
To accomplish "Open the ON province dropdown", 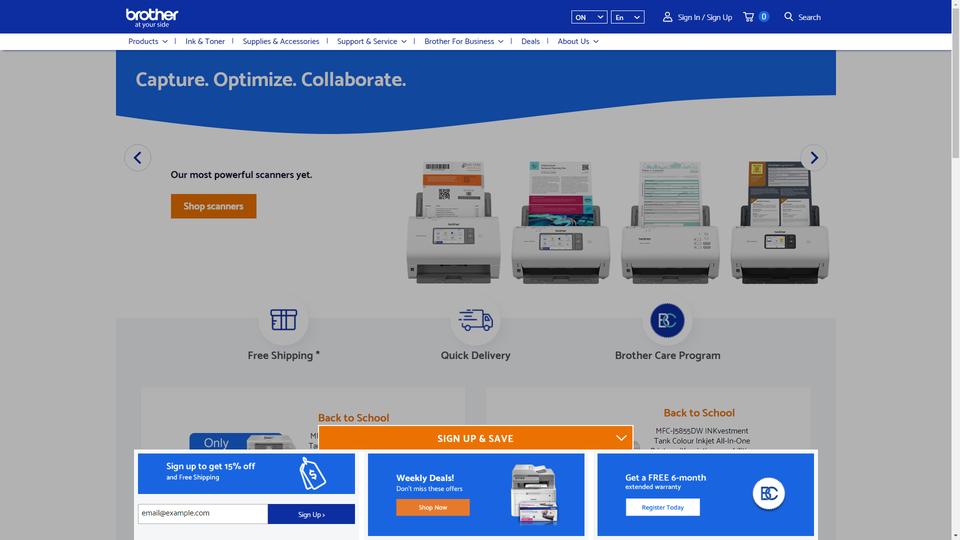I will click(x=589, y=17).
